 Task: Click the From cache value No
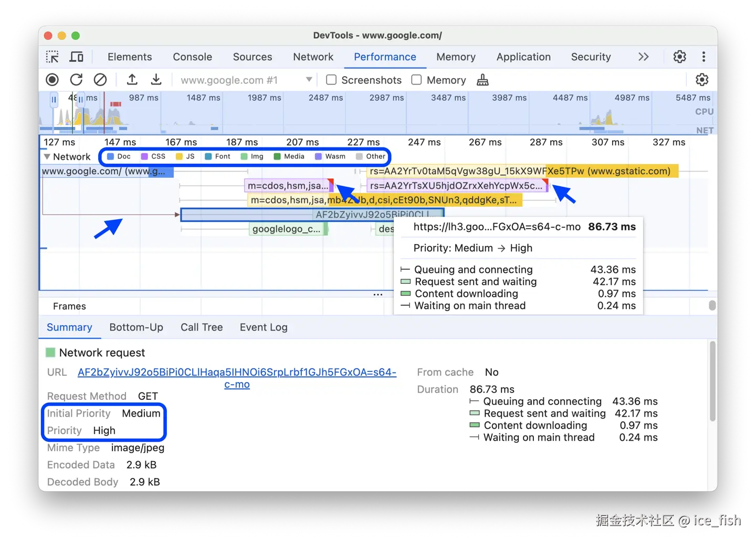(x=491, y=372)
